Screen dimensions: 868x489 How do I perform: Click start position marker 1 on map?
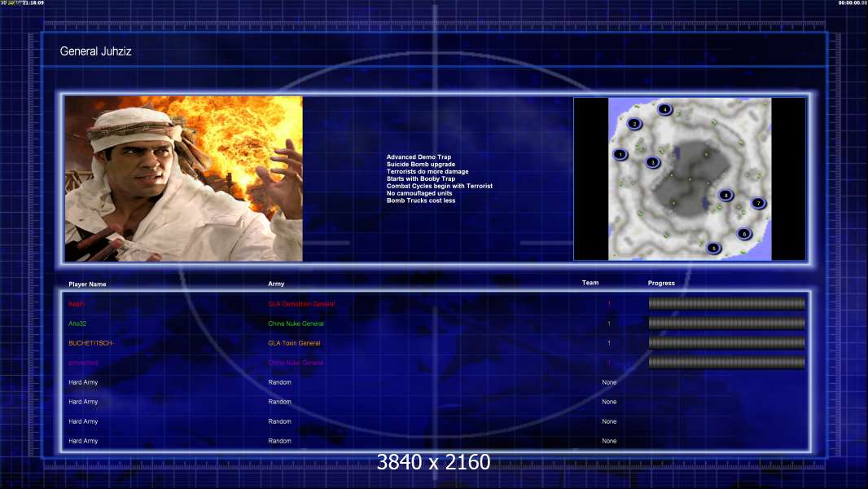point(620,154)
